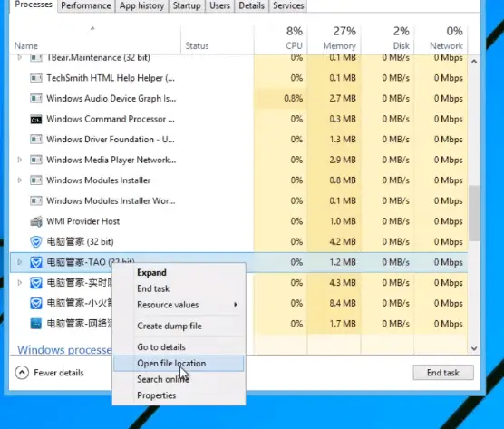This screenshot has height=429, width=504.
Task: Click the shield icon for 电脑管家 (32 bit)
Action: pyautogui.click(x=36, y=242)
